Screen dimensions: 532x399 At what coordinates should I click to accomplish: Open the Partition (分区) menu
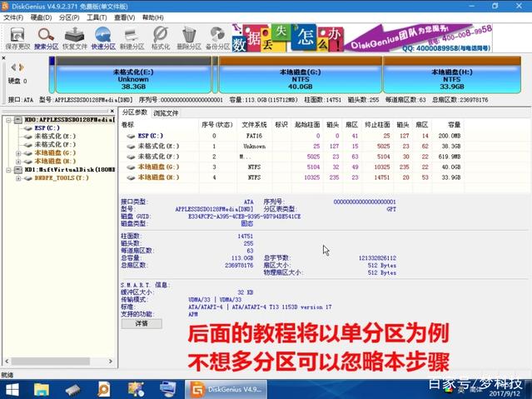[69, 17]
